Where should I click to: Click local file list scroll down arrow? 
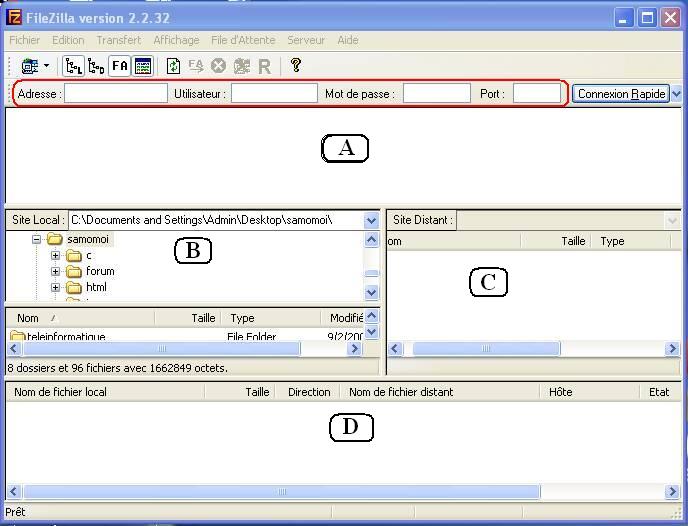point(372,332)
